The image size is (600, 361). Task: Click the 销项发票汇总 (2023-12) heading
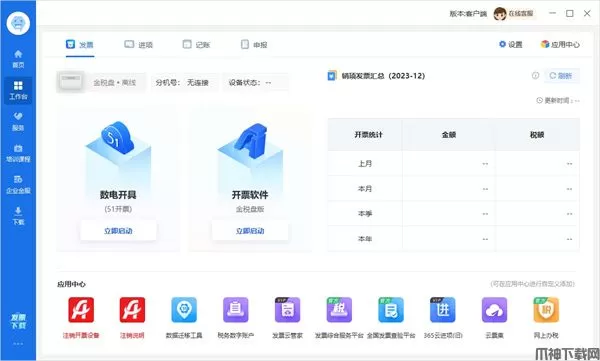click(383, 76)
